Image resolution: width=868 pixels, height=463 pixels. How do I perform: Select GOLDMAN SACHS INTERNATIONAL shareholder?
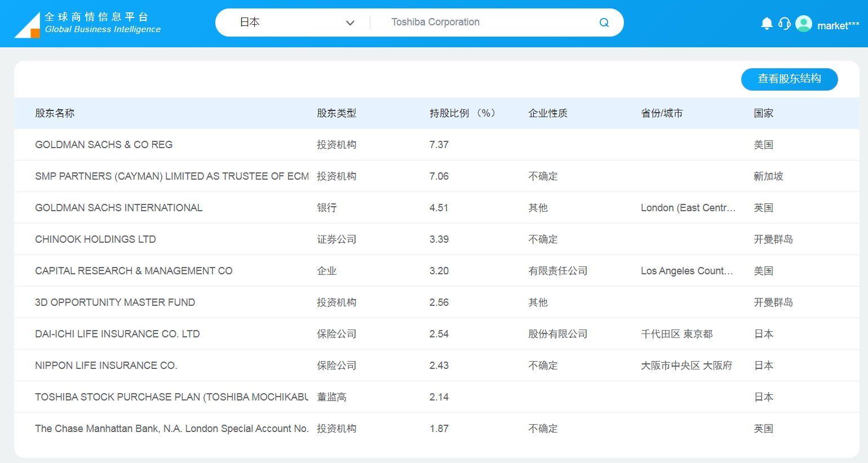[119, 208]
